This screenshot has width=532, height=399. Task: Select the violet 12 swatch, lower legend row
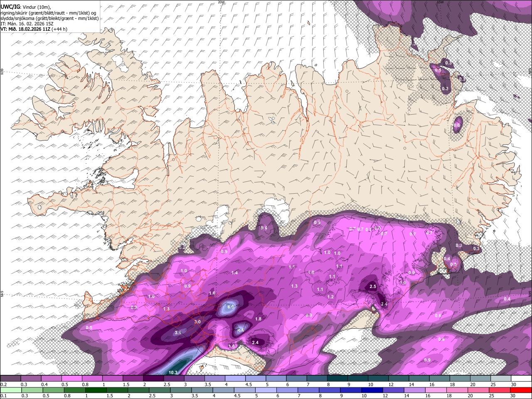click(x=393, y=390)
